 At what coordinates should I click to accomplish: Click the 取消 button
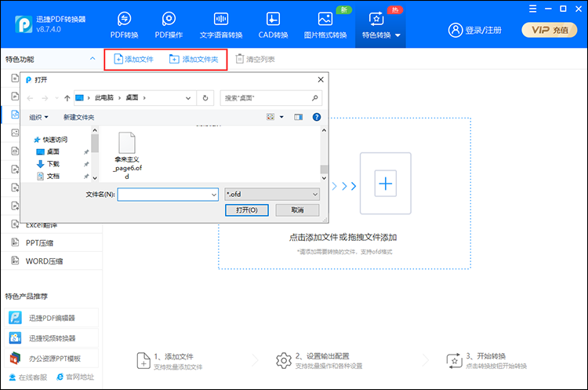[297, 210]
